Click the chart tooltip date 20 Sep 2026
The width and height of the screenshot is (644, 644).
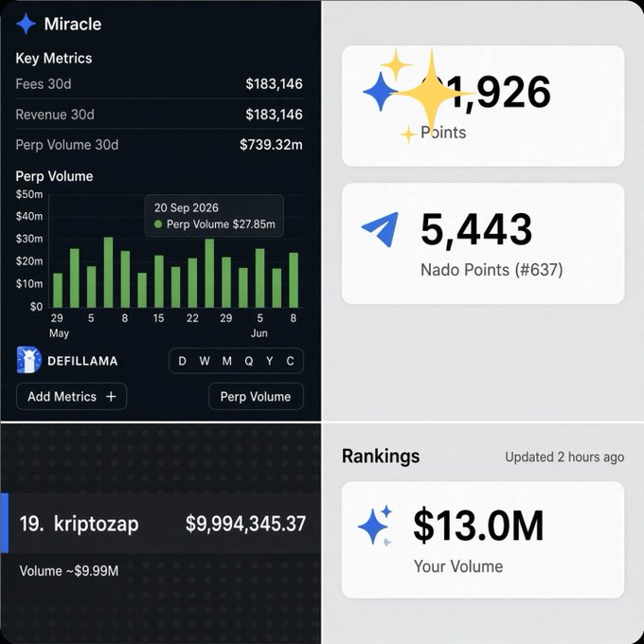(187, 207)
